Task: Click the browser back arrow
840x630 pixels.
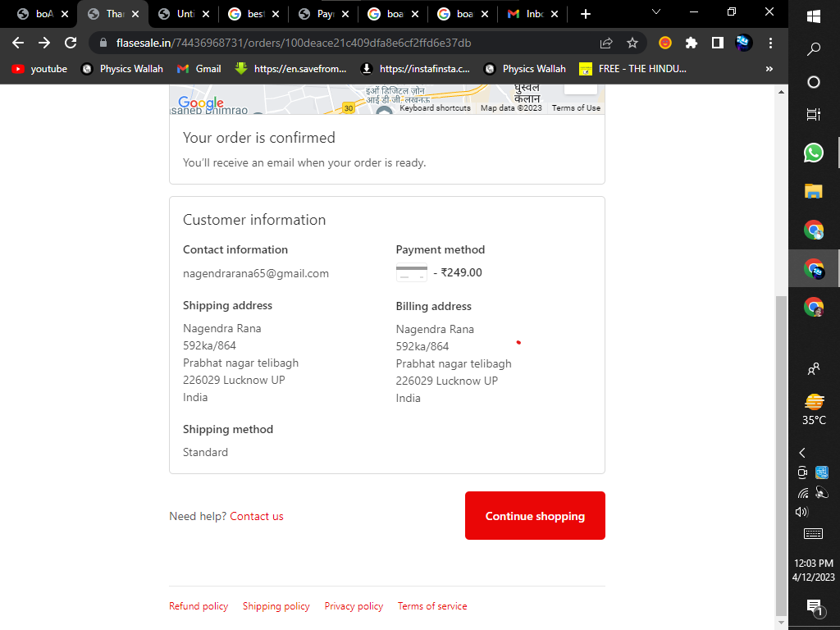Action: coord(18,43)
